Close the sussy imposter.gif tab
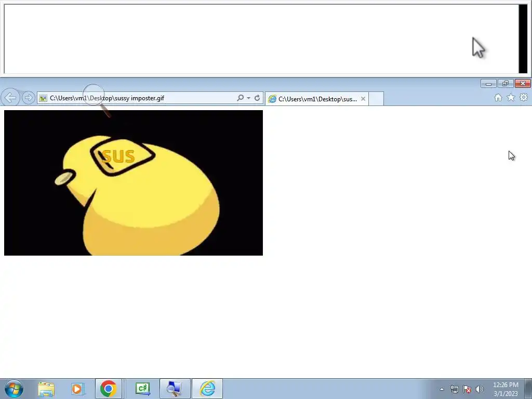Screen dimensions: 532x399 [x=363, y=99]
